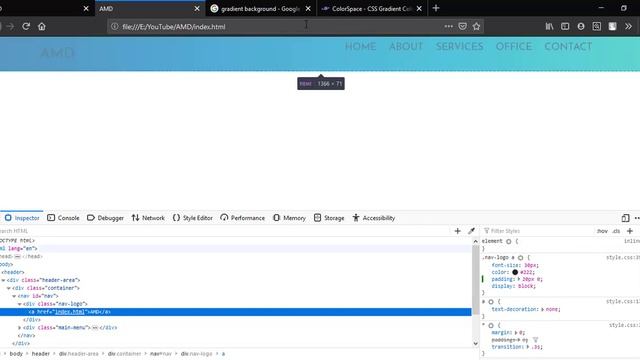Open the Style Editor tab

coord(193,218)
